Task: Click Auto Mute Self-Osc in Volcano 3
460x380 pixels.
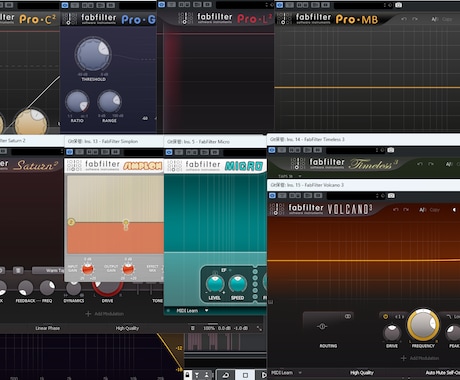Action: pyautogui.click(x=443, y=373)
